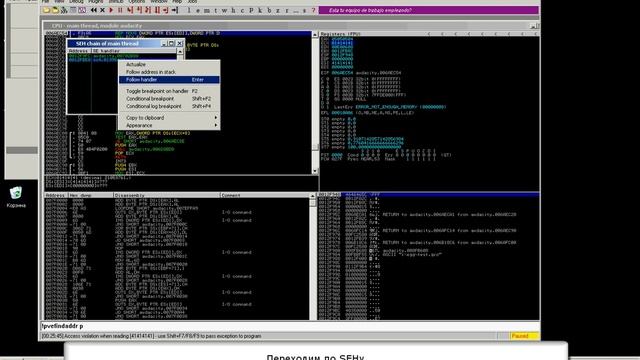Screen dimensions: 640x360
Task: Show handles with 'h' button
Action: pos(233,10)
